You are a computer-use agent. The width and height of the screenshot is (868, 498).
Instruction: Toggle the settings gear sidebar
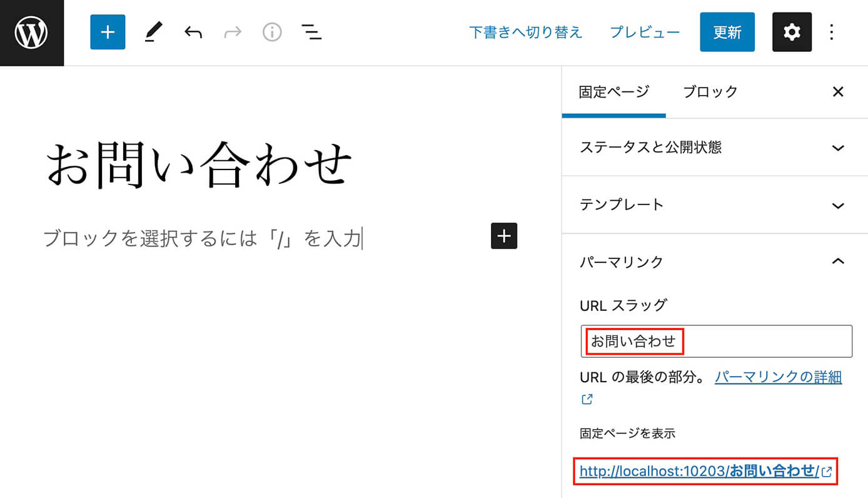point(792,32)
